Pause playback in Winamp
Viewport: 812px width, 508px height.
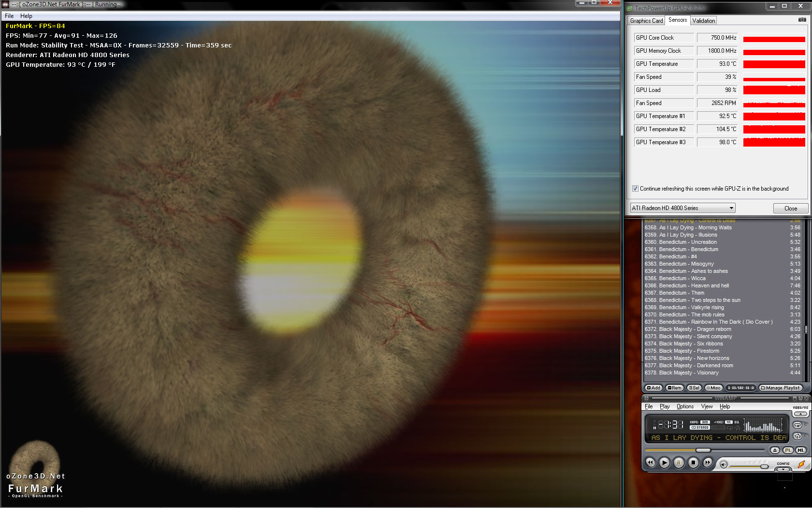[679, 463]
